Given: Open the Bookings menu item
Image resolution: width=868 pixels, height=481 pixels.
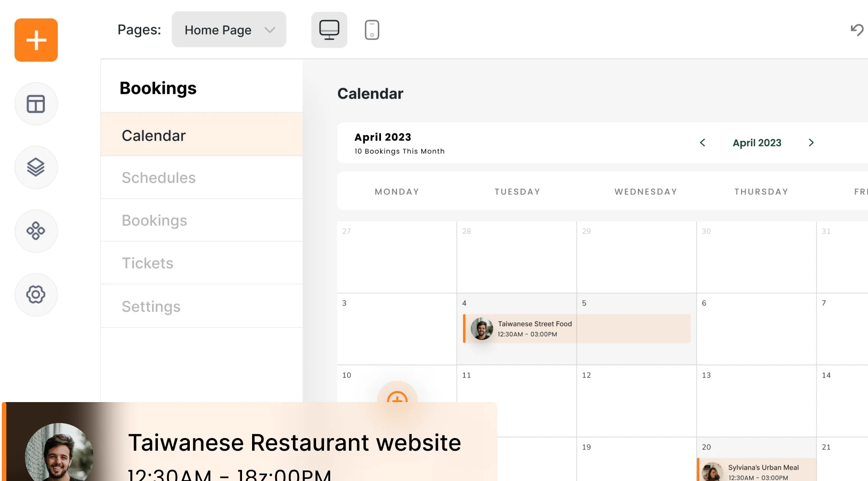Looking at the screenshot, I should (202, 220).
